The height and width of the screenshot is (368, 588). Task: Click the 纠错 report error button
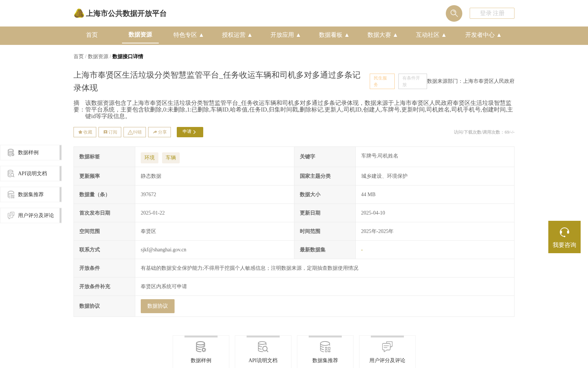135,132
